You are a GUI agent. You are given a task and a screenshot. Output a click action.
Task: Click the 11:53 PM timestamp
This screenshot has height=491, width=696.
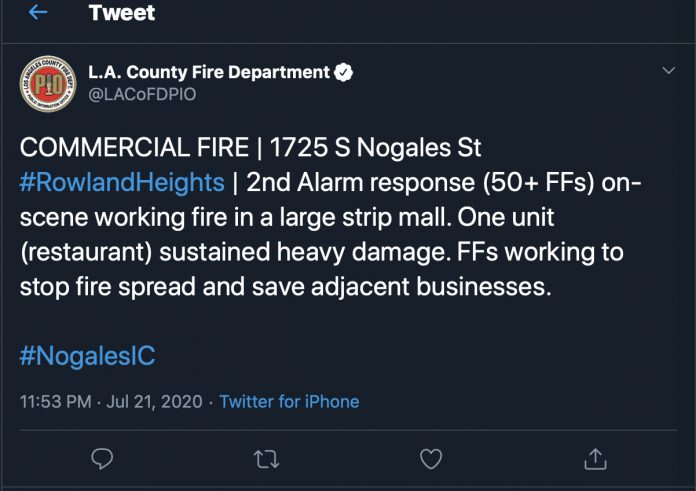(x=55, y=402)
